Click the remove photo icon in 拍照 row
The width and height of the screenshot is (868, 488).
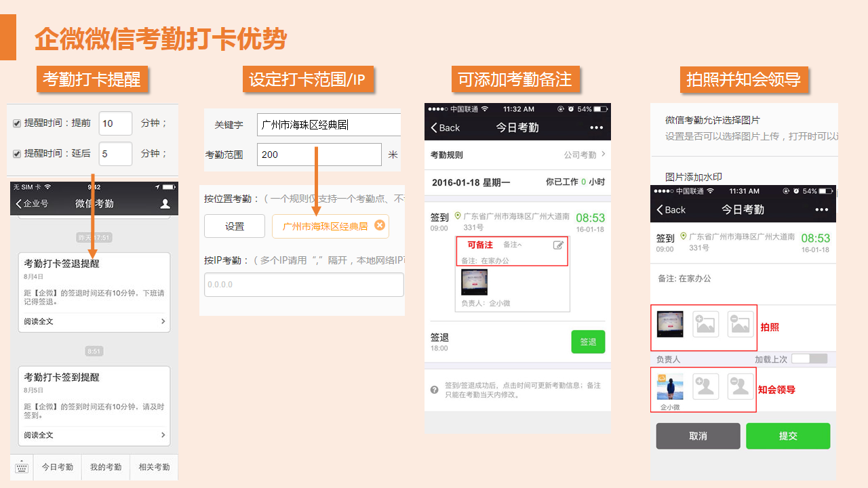pos(741,325)
